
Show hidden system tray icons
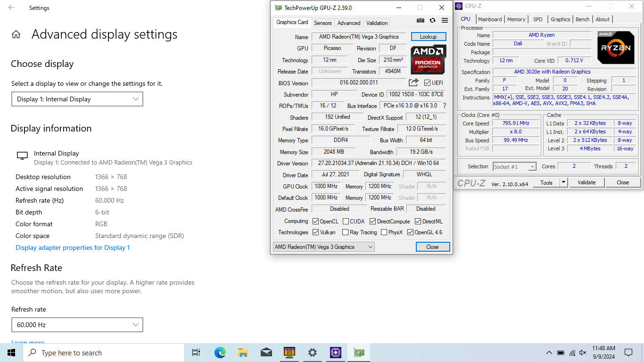549,353
